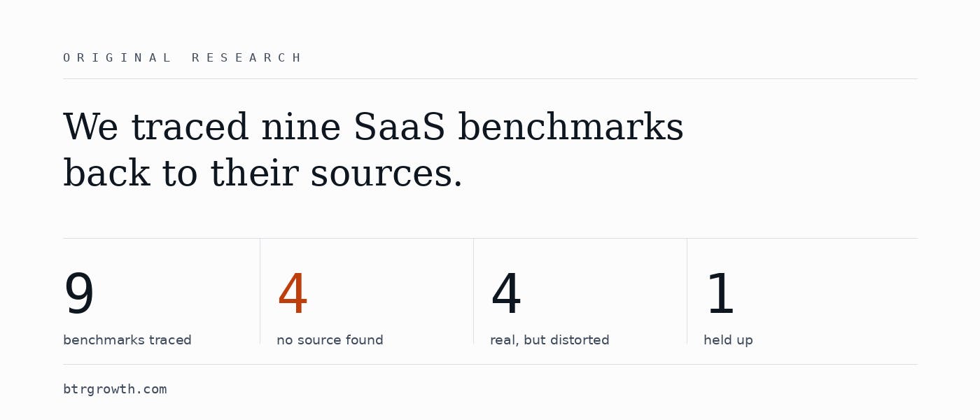Screen dimensions: 980x420
Task: Click the dark number 4 statistic
Action: point(506,295)
